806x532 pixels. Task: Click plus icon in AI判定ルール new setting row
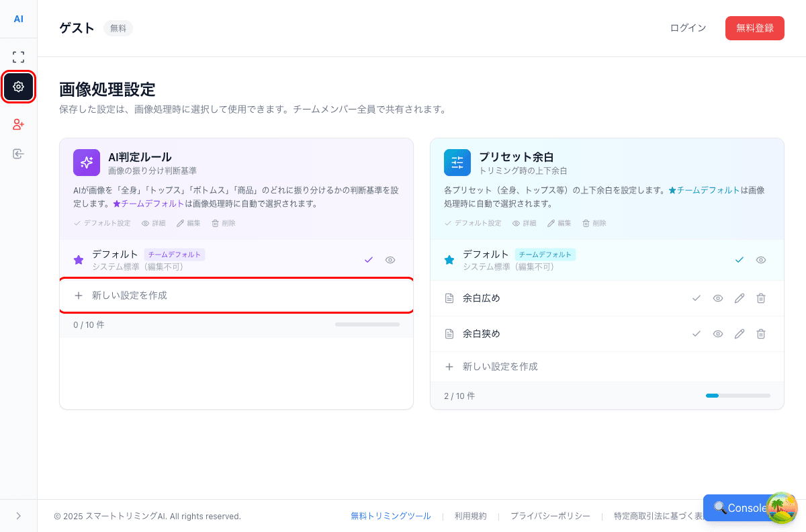[x=79, y=295]
